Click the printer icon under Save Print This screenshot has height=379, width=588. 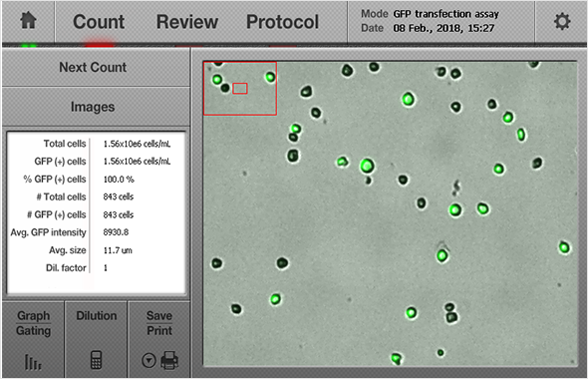(169, 360)
